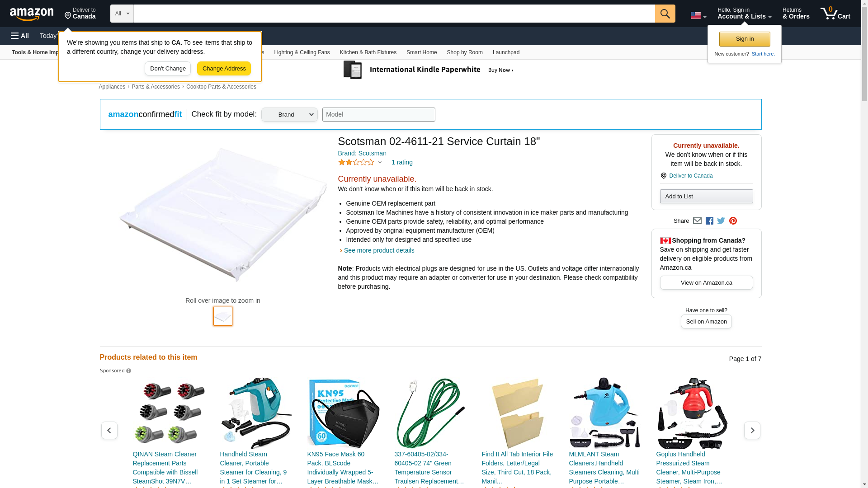Click the Change Address button
This screenshot has height=488, width=868.
(x=224, y=69)
